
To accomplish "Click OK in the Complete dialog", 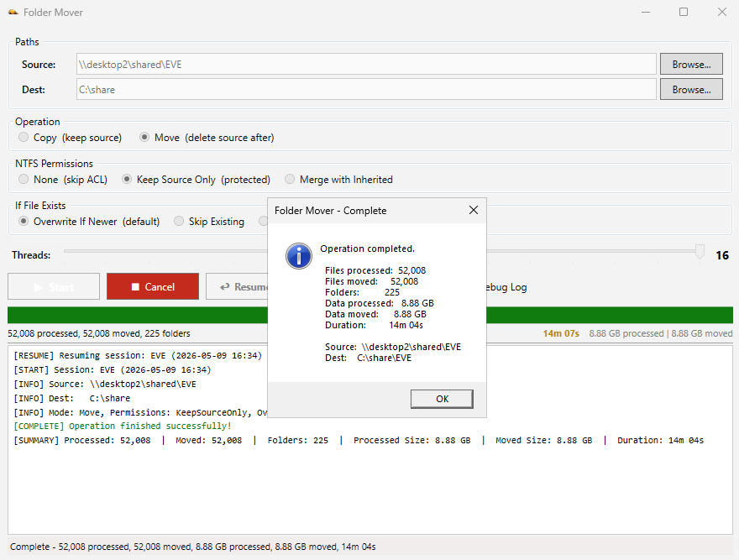I will point(442,399).
